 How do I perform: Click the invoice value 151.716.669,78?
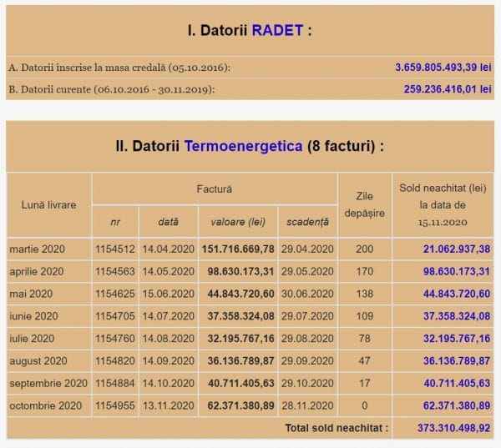(238, 249)
